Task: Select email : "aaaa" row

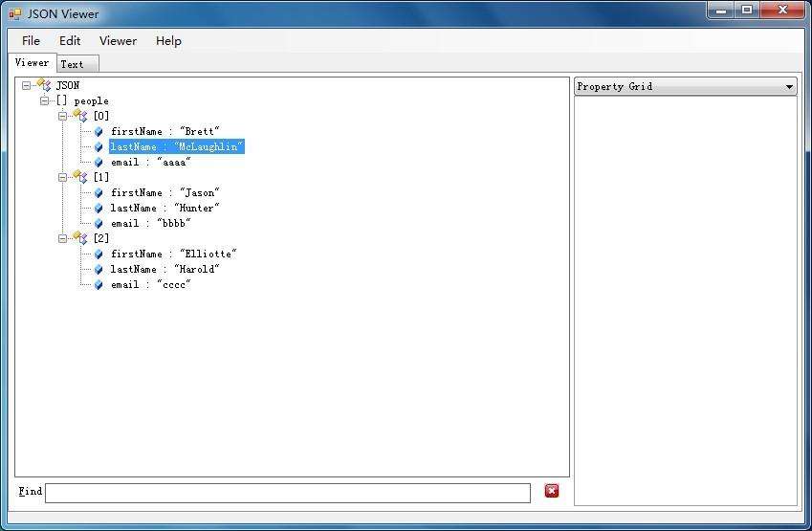Action: click(x=150, y=162)
